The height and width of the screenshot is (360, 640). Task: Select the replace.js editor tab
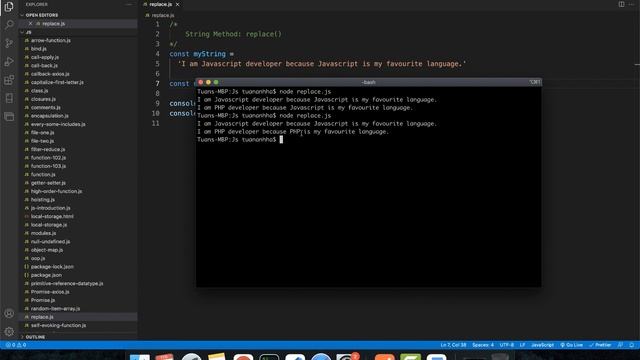click(160, 4)
